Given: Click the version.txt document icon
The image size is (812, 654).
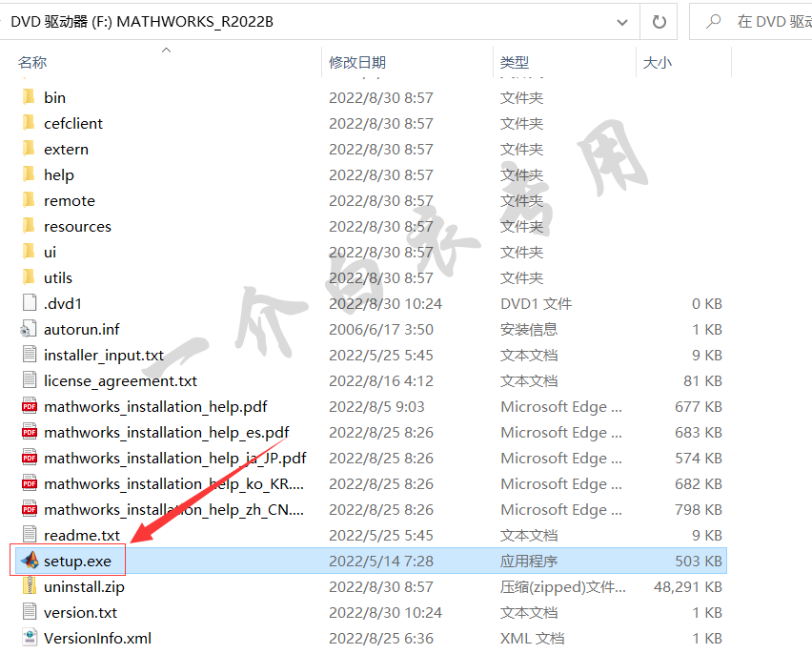Looking at the screenshot, I should click(30, 612).
